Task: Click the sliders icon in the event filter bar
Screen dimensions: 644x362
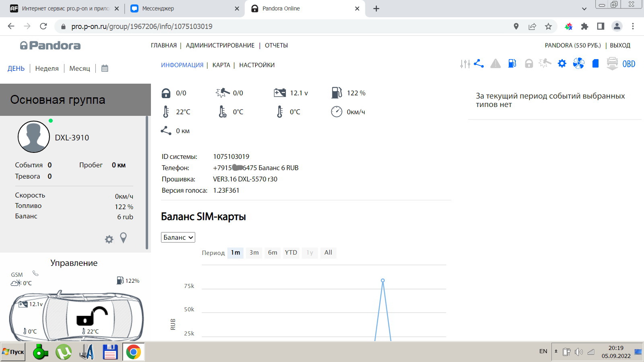Action: [x=465, y=64]
